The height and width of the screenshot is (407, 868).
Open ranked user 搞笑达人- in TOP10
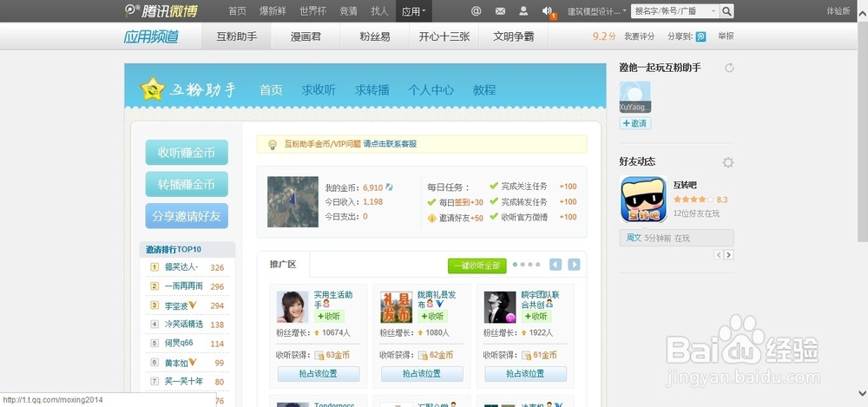(181, 267)
